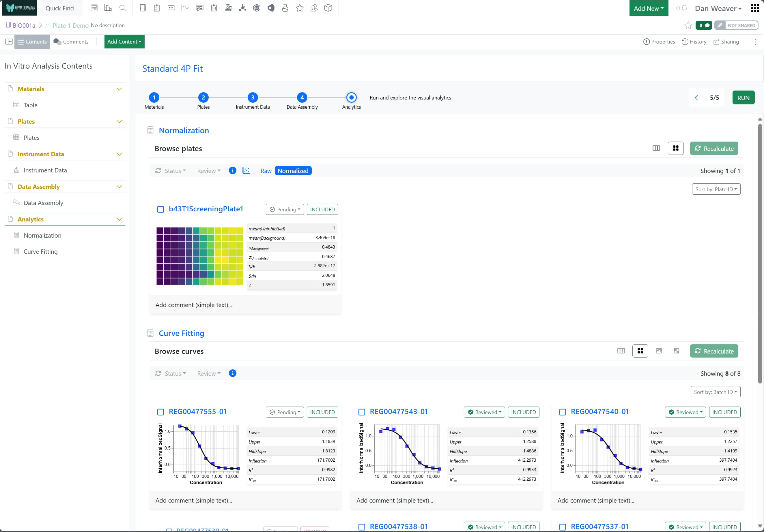
Task: Select the REG00477555-01 curve checkbox
Action: 160,412
